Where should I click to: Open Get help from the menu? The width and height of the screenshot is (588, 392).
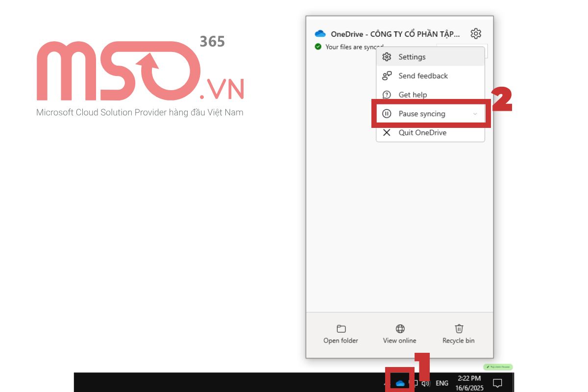pyautogui.click(x=430, y=95)
